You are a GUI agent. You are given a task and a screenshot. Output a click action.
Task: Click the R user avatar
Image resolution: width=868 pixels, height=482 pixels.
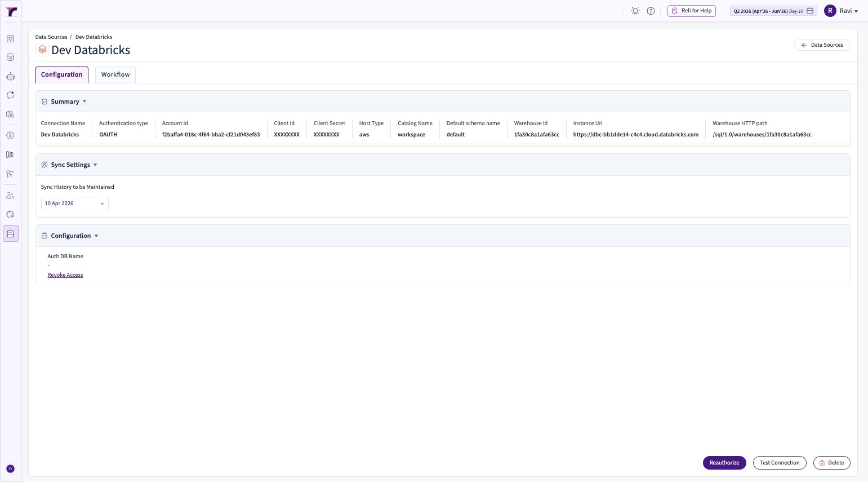click(830, 11)
